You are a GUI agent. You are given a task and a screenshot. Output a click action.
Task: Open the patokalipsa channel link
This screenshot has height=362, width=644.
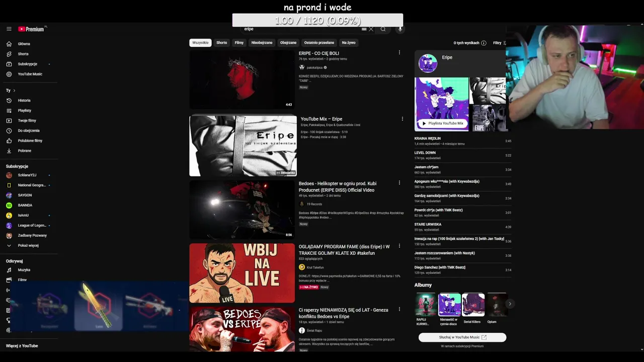point(314,67)
